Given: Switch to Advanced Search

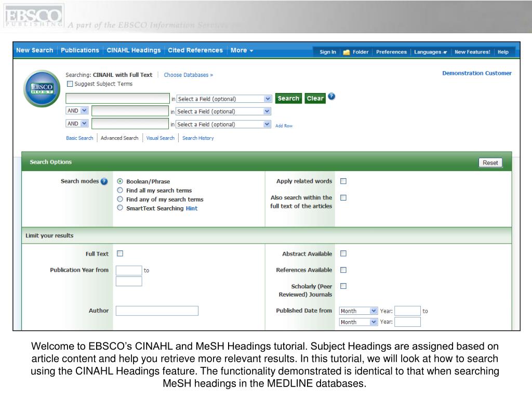Looking at the screenshot, I should [x=119, y=138].
